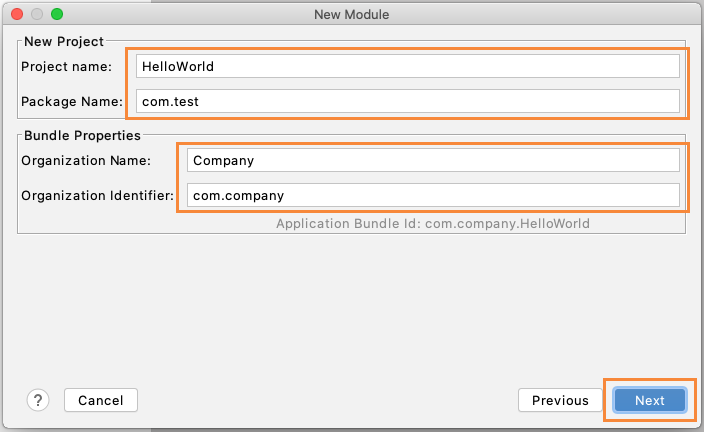Select the Organization Identifier field
The height and width of the screenshot is (432, 704).
(x=433, y=195)
